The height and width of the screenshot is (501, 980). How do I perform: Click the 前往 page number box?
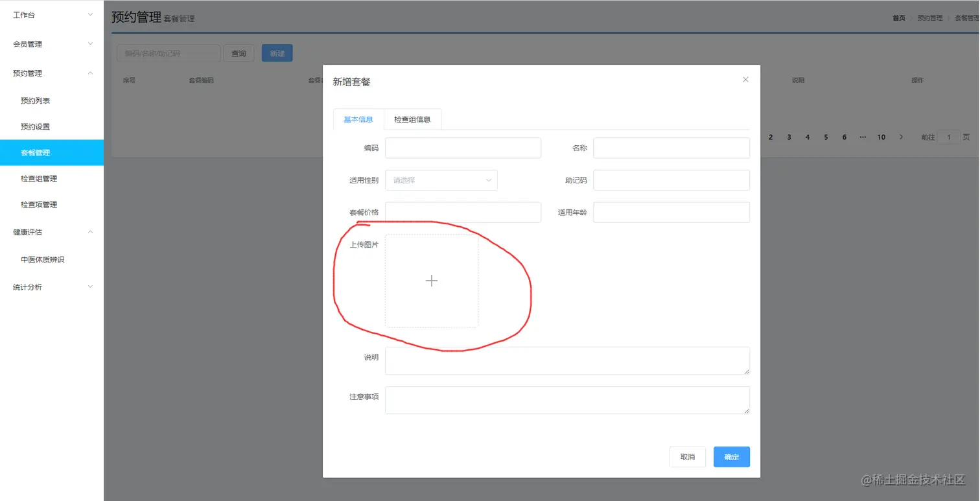tap(949, 137)
